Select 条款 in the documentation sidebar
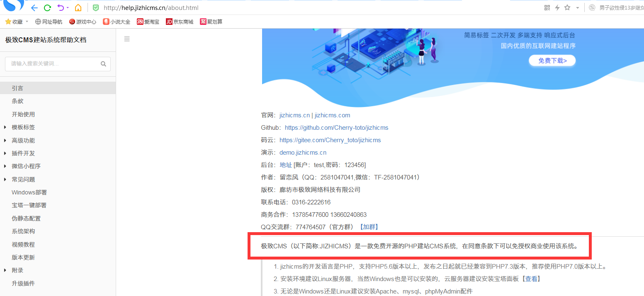The height and width of the screenshot is (296, 644). point(17,101)
